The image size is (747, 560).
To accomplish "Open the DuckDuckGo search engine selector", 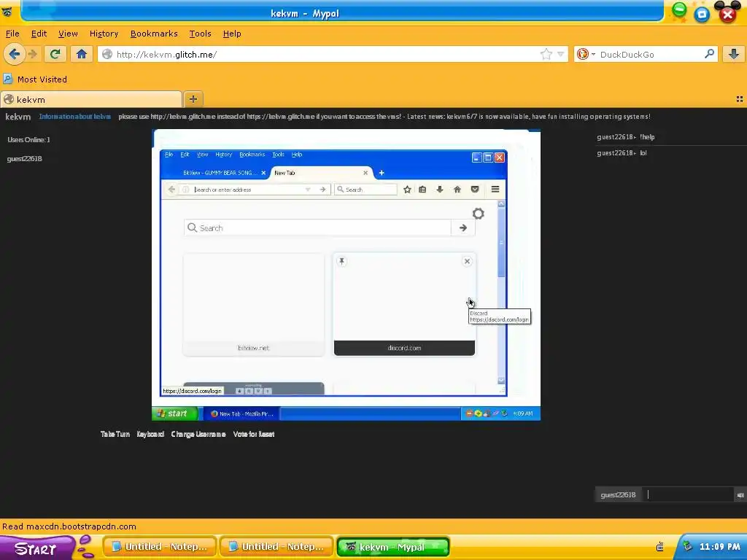I will [x=586, y=54].
